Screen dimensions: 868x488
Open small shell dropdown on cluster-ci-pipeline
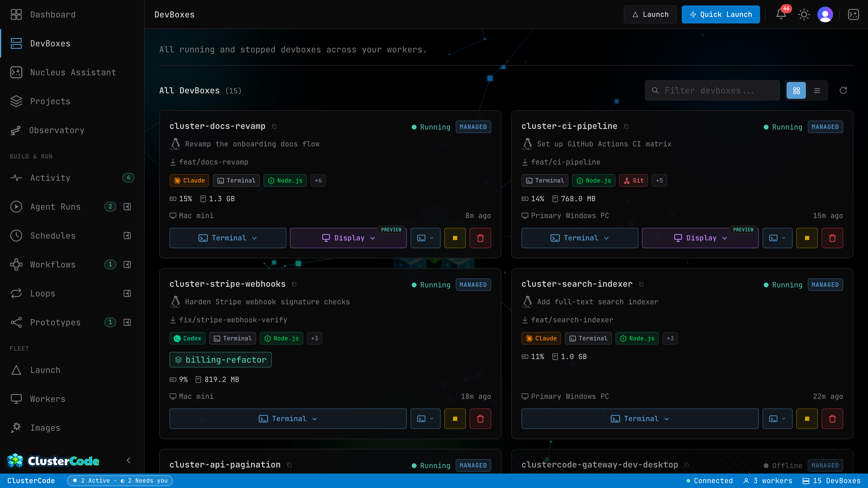tap(778, 238)
